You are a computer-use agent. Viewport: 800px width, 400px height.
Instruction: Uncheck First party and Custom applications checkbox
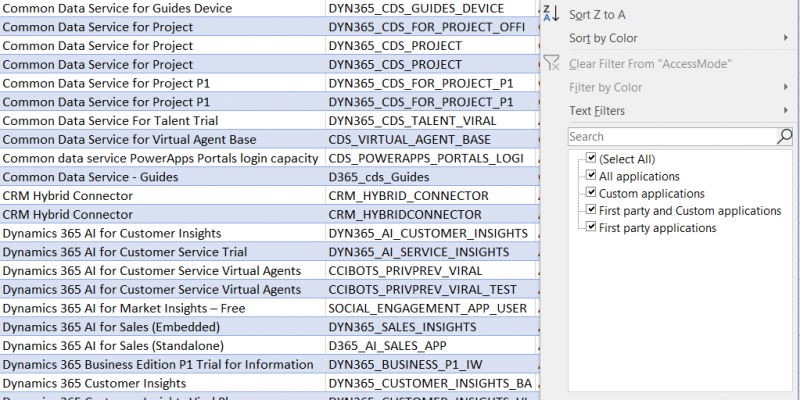[591, 210]
